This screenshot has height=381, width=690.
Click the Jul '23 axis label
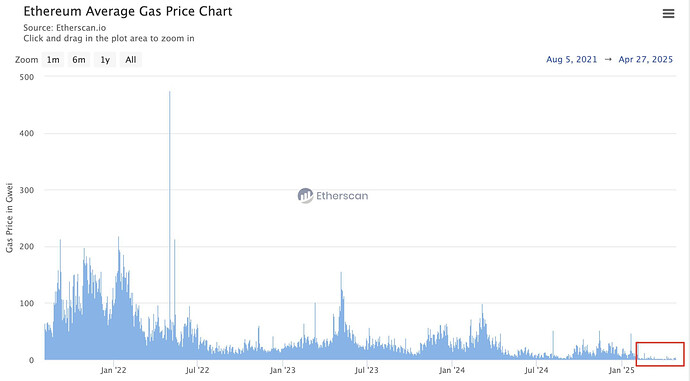pos(367,370)
